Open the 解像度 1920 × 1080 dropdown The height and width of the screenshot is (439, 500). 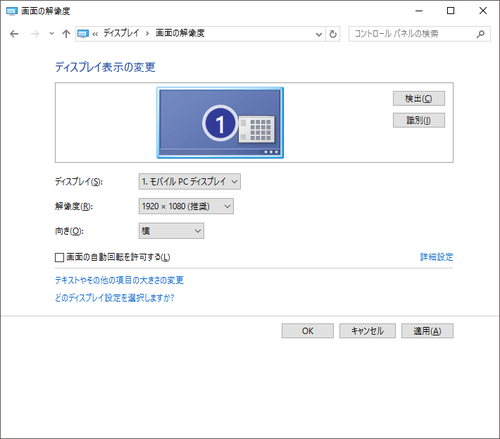click(186, 206)
